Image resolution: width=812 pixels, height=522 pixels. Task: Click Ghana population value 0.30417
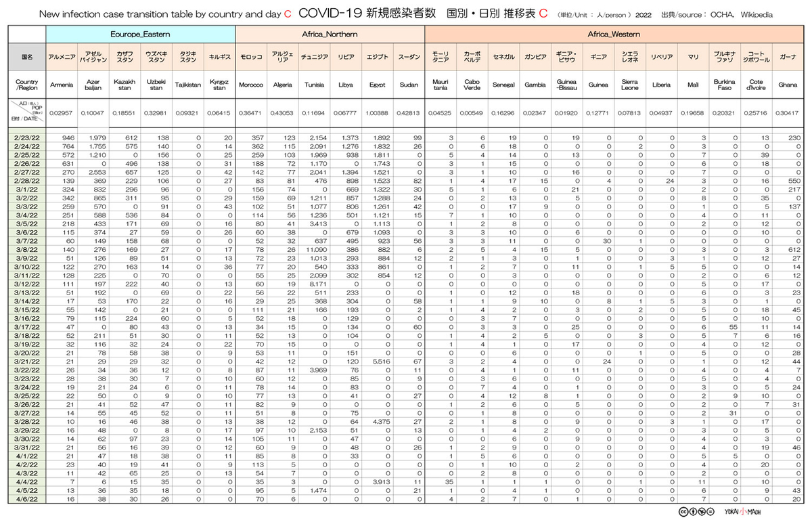(788, 112)
